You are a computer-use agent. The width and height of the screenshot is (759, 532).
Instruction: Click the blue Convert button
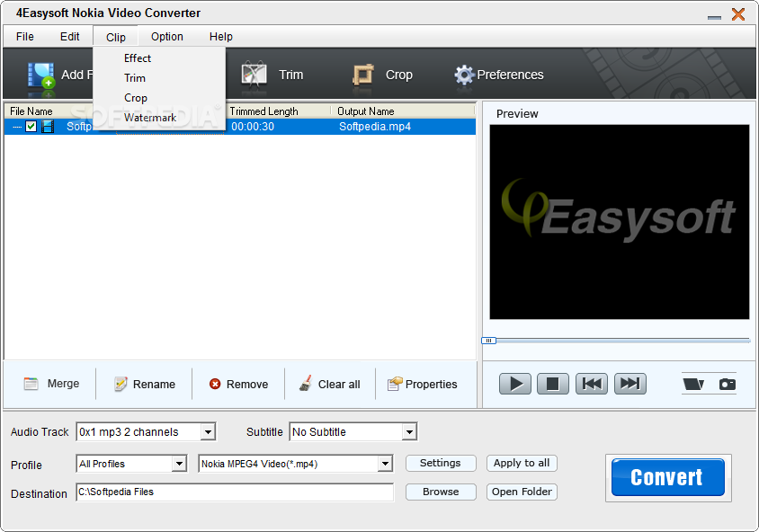pyautogui.click(x=668, y=477)
